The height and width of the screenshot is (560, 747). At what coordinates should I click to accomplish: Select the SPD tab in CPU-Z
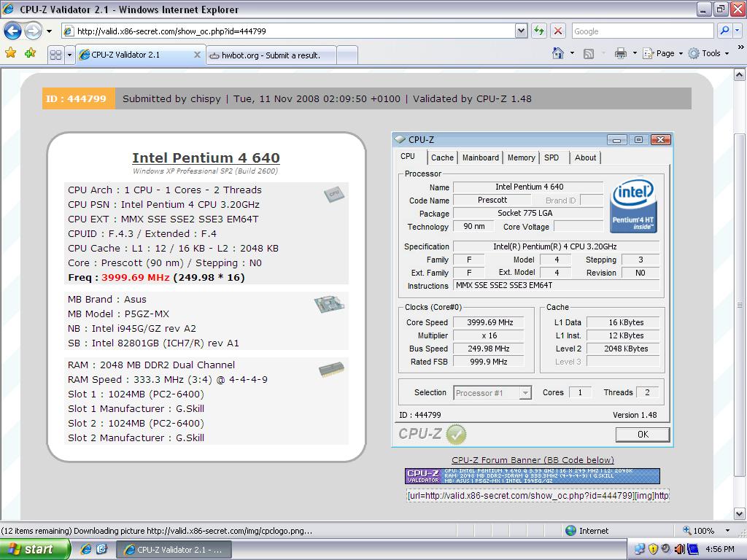[551, 157]
